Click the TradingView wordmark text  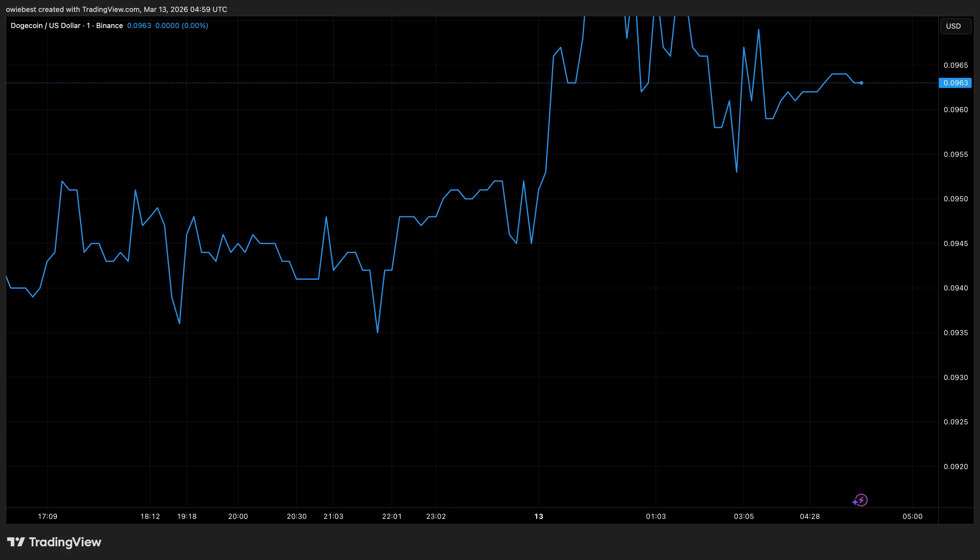pyautogui.click(x=65, y=542)
